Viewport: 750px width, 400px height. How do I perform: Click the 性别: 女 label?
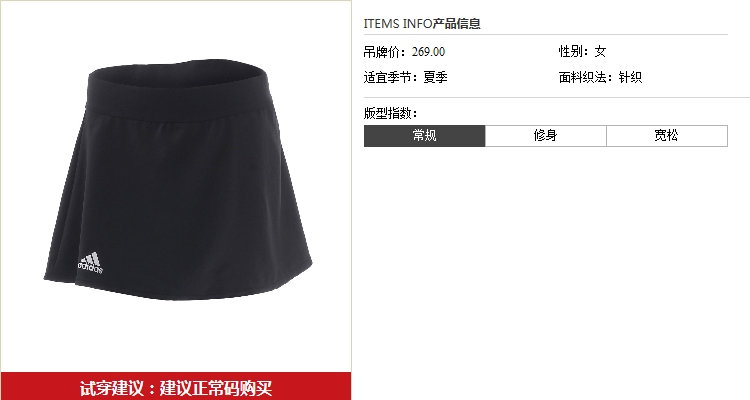tap(582, 52)
